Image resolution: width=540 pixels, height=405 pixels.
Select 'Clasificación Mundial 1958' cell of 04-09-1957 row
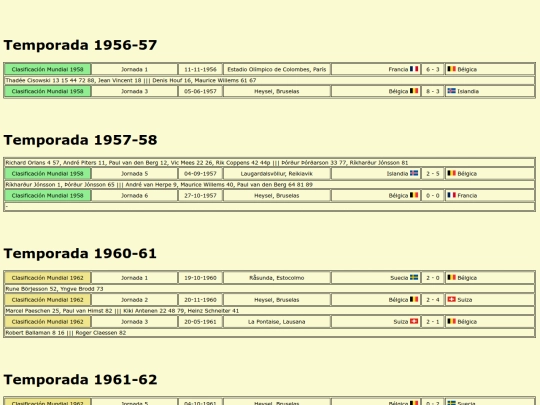pos(48,174)
